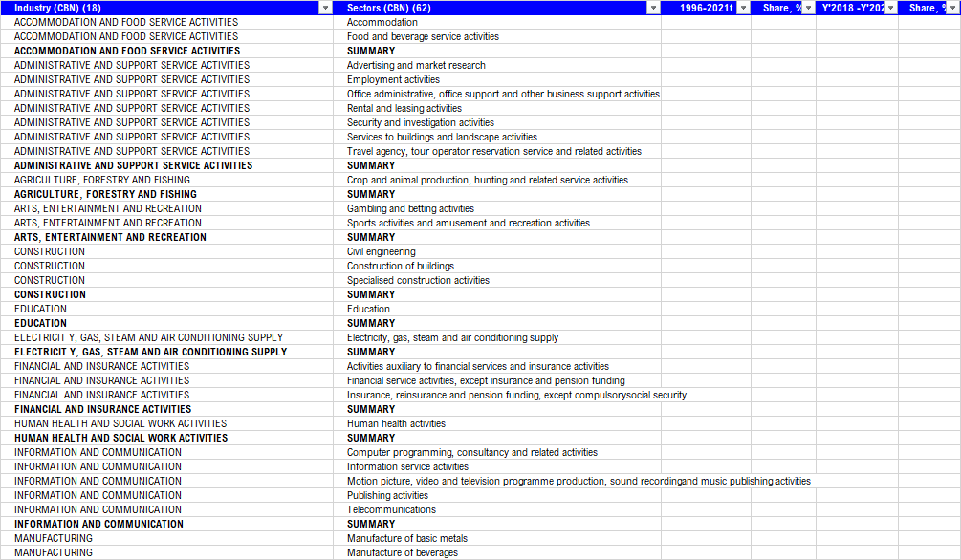Select Civil engineering cell
The image size is (961, 560).
coord(497,252)
